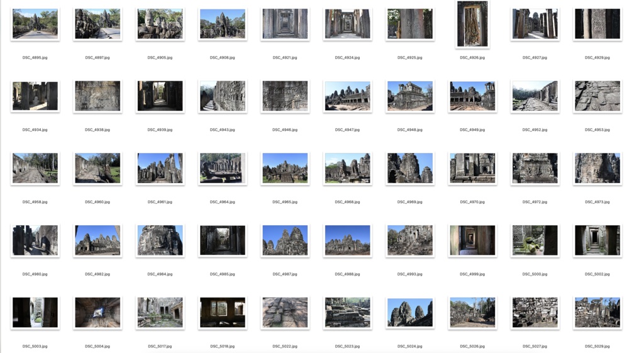Choose the DSC_5026.jpg thumbnail image
This screenshot has height=353, width=644.
[472, 312]
